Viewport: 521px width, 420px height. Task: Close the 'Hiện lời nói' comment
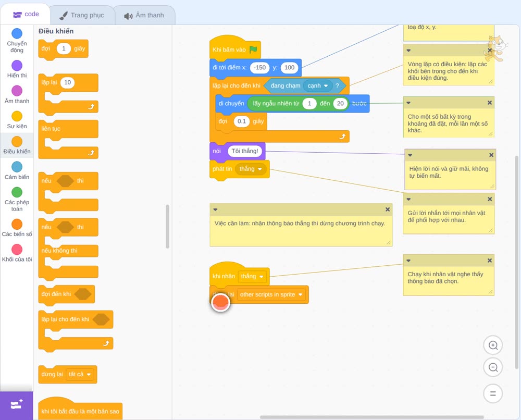pyautogui.click(x=491, y=155)
